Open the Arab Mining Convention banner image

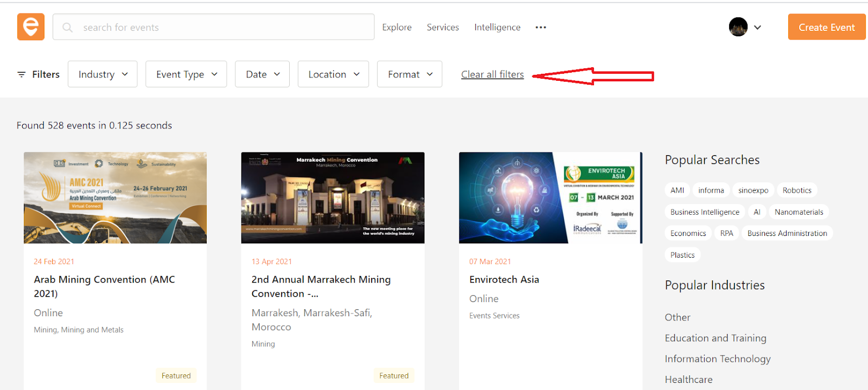click(115, 198)
